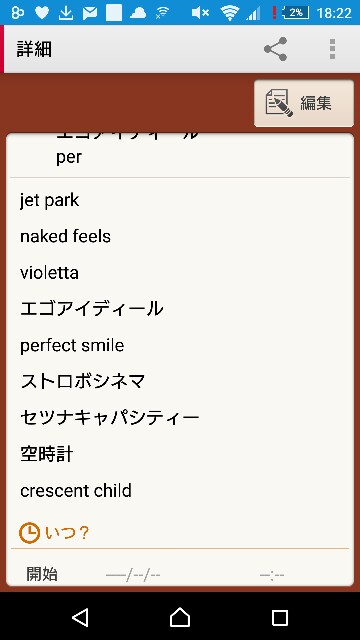
Task: Tap the download icon in status bar
Action: [x=66, y=13]
